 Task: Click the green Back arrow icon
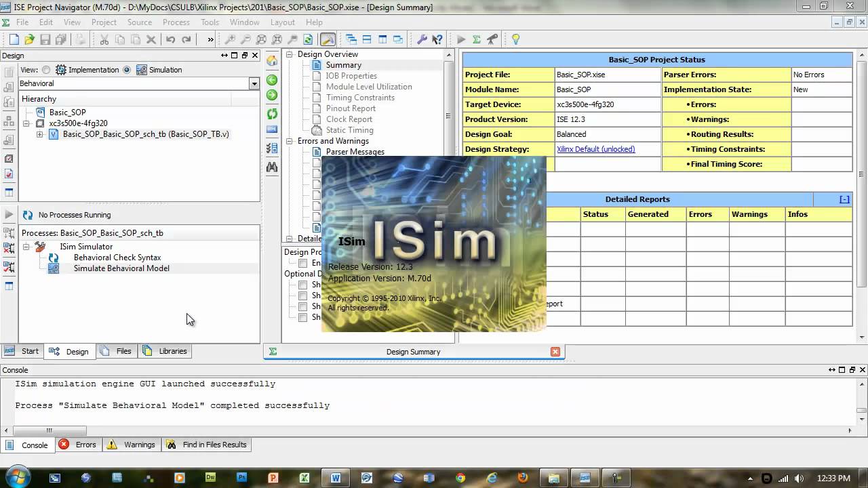pyautogui.click(x=272, y=80)
